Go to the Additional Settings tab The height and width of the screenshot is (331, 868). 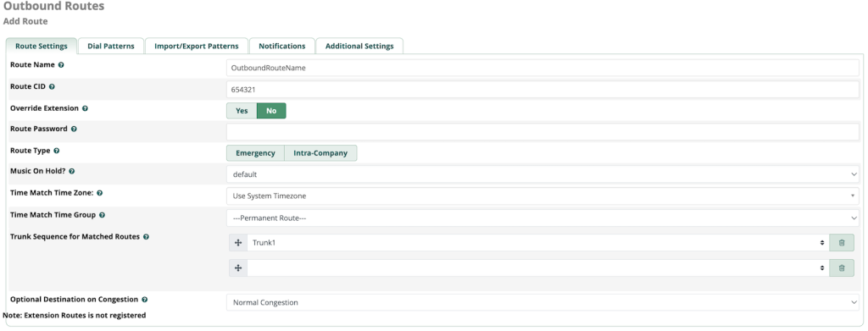click(x=359, y=46)
